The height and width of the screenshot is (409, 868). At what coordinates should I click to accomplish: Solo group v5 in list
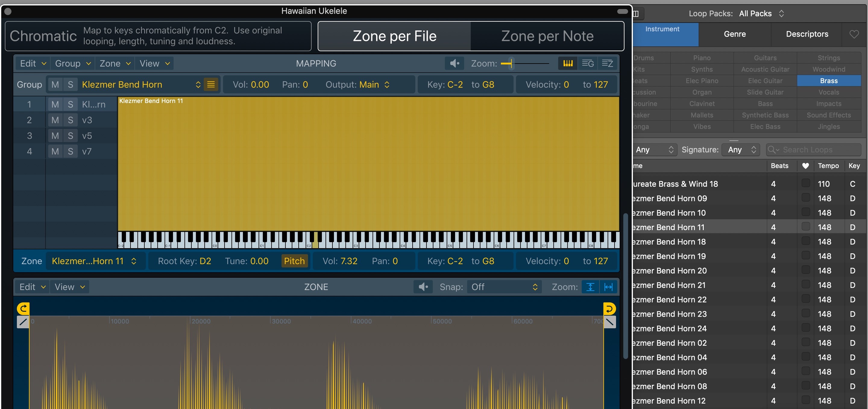(x=70, y=136)
